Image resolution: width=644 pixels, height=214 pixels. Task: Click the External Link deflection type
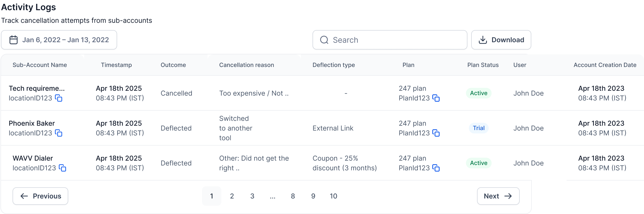(x=333, y=128)
